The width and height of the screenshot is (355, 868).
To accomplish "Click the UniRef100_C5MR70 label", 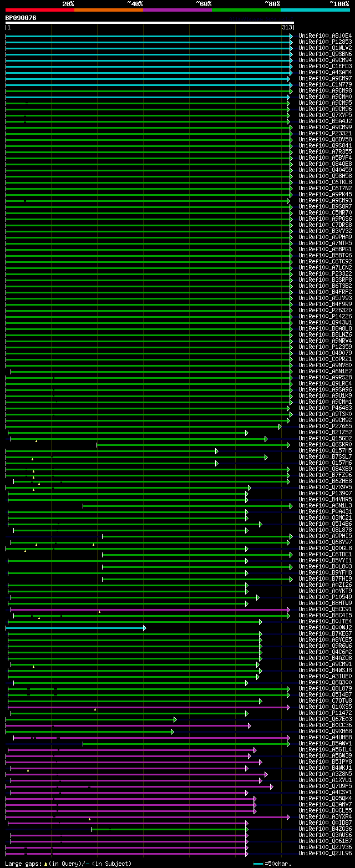I will [325, 213].
